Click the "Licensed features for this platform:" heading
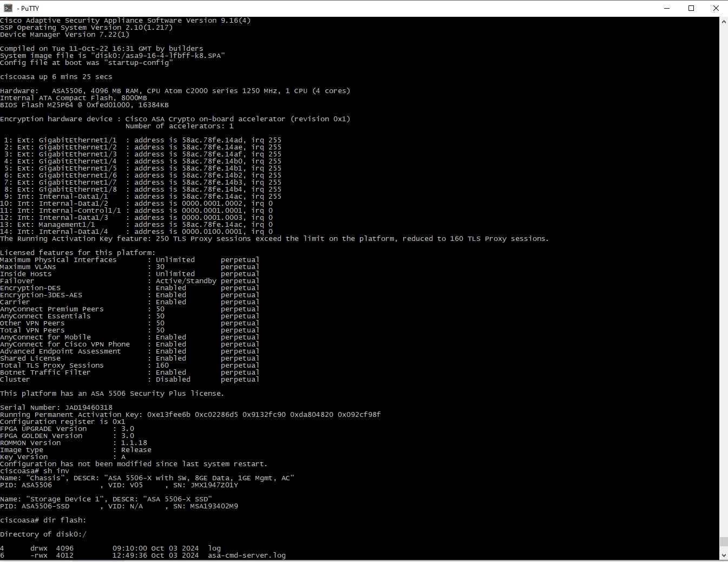This screenshot has width=728, height=562. pyautogui.click(x=78, y=253)
